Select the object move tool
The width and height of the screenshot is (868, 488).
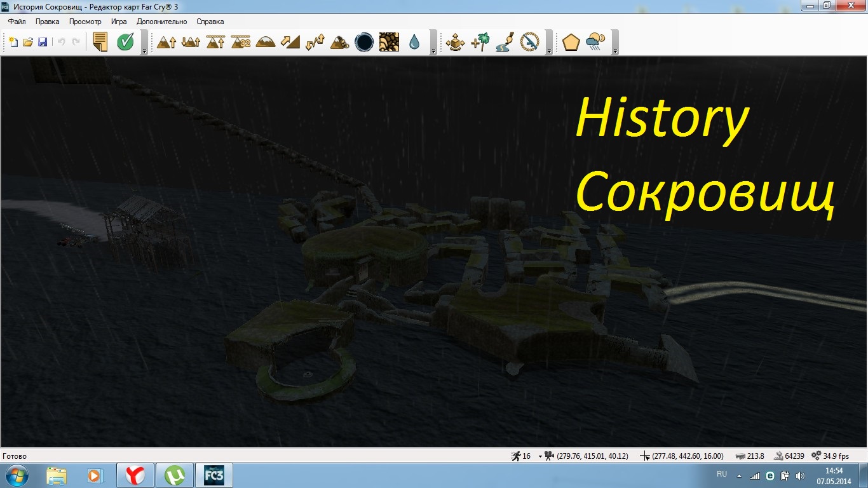pos(455,42)
